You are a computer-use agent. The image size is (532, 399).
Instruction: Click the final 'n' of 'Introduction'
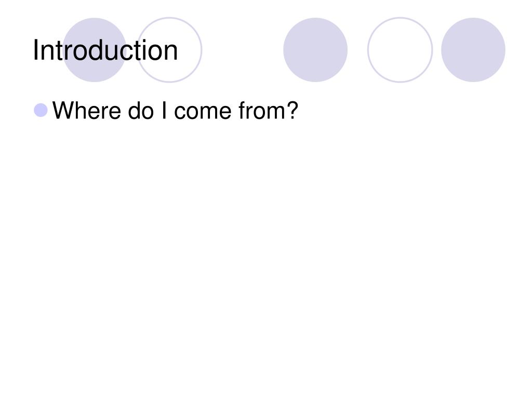click(x=171, y=53)
